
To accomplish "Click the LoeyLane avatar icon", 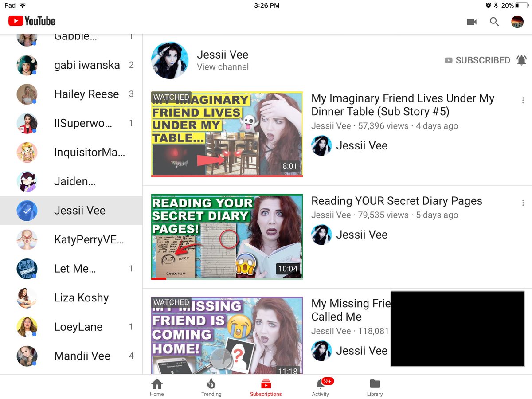I will (27, 327).
